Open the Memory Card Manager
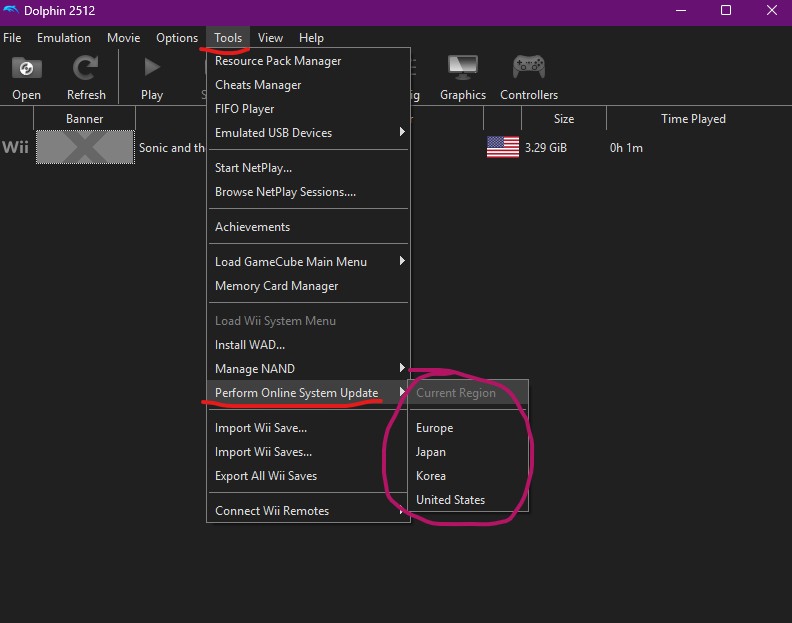 click(x=277, y=286)
